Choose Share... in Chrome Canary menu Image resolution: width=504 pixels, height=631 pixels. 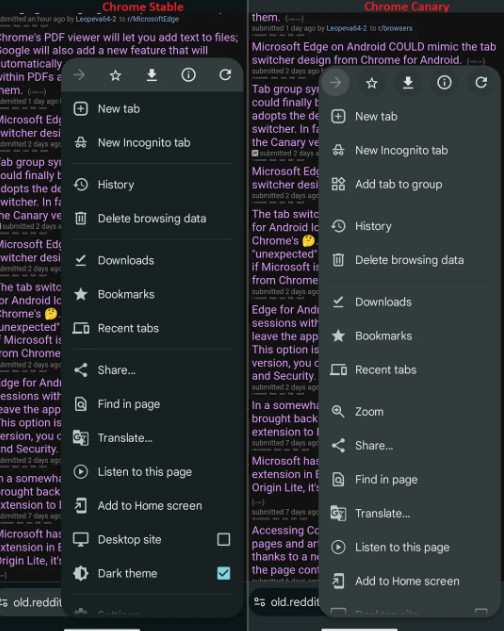[x=410, y=445]
